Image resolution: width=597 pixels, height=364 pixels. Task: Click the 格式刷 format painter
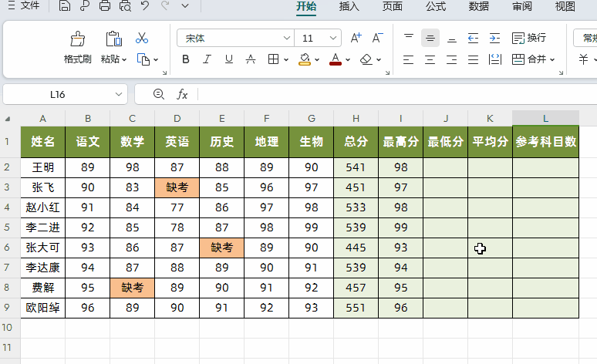tap(78, 47)
